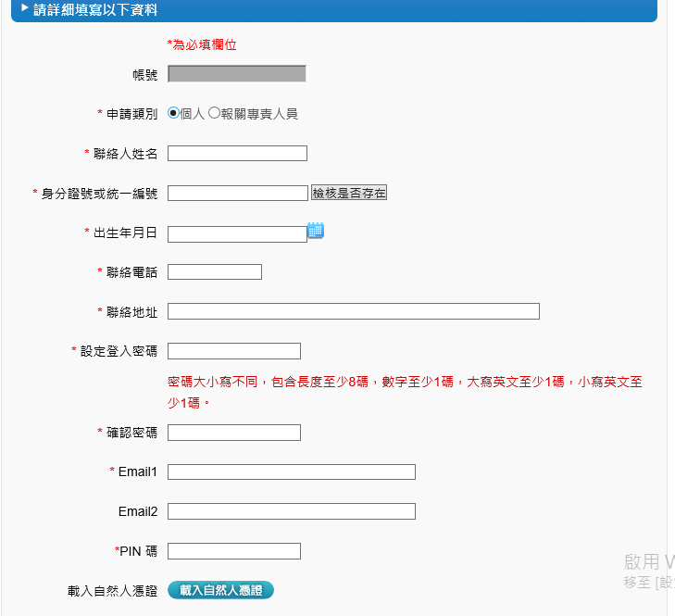Viewport: 675px width, 616px height.
Task: Click the 聯絡地址 address field
Action: click(354, 311)
